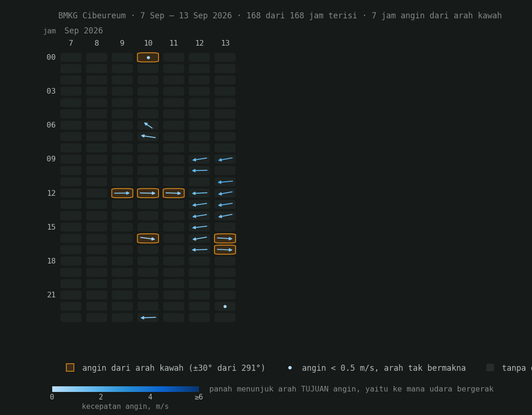Click the wind arrow for day 12, hour 13

pyautogui.click(x=199, y=204)
